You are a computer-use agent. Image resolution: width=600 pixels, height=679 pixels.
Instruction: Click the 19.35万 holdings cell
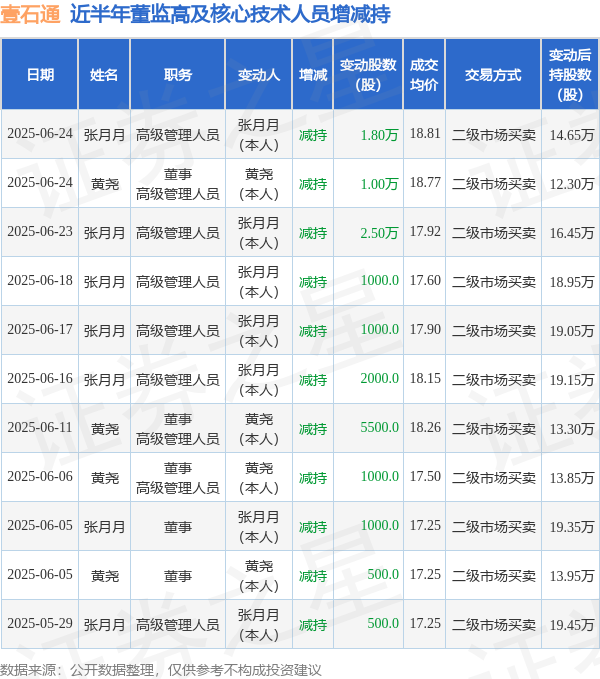[x=571, y=527]
